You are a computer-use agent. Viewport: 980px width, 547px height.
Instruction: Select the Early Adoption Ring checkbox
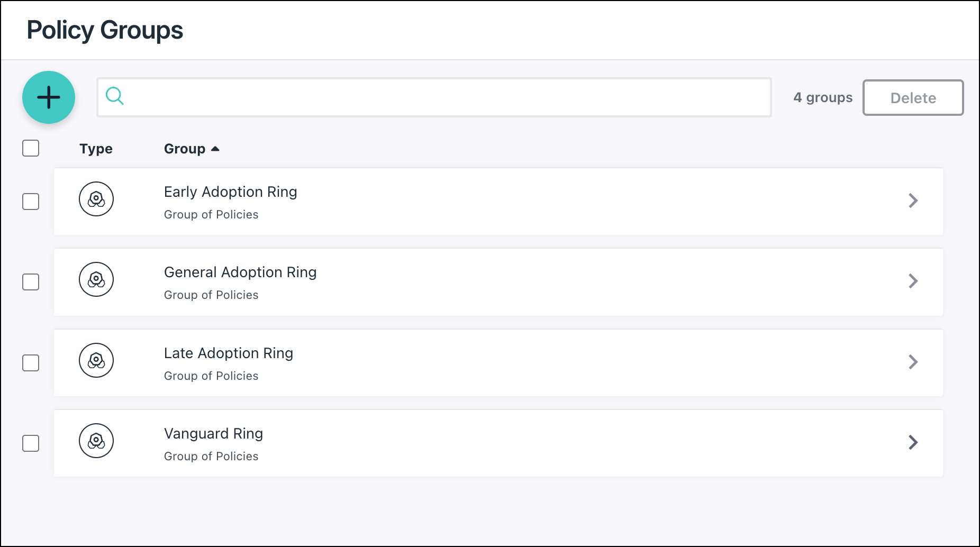[x=31, y=202]
